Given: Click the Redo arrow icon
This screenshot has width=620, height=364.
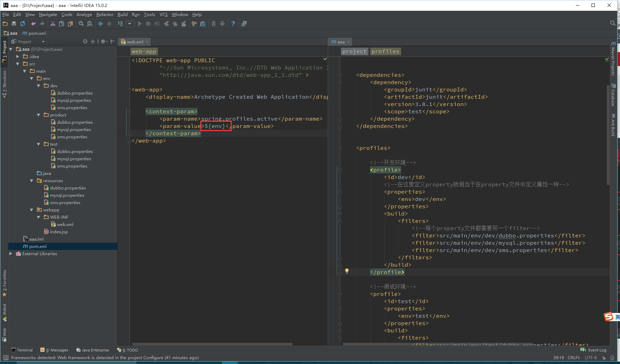Looking at the screenshot, I should tap(42, 24).
